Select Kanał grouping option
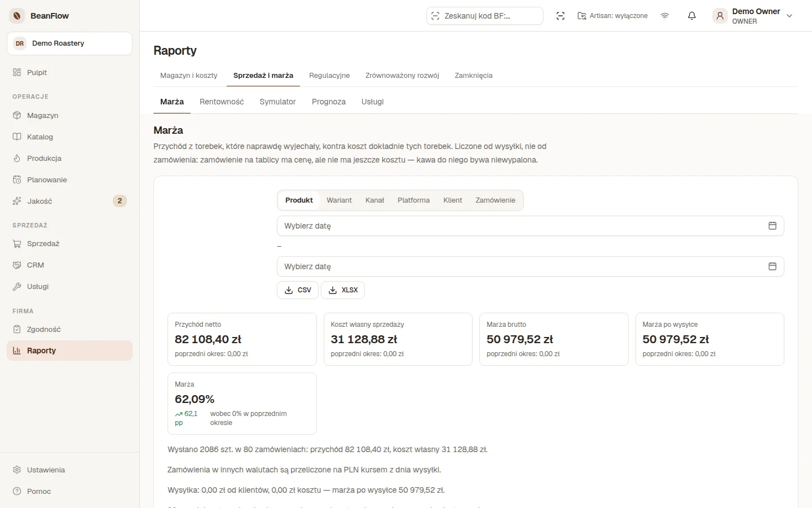This screenshot has width=812, height=508. (x=374, y=200)
